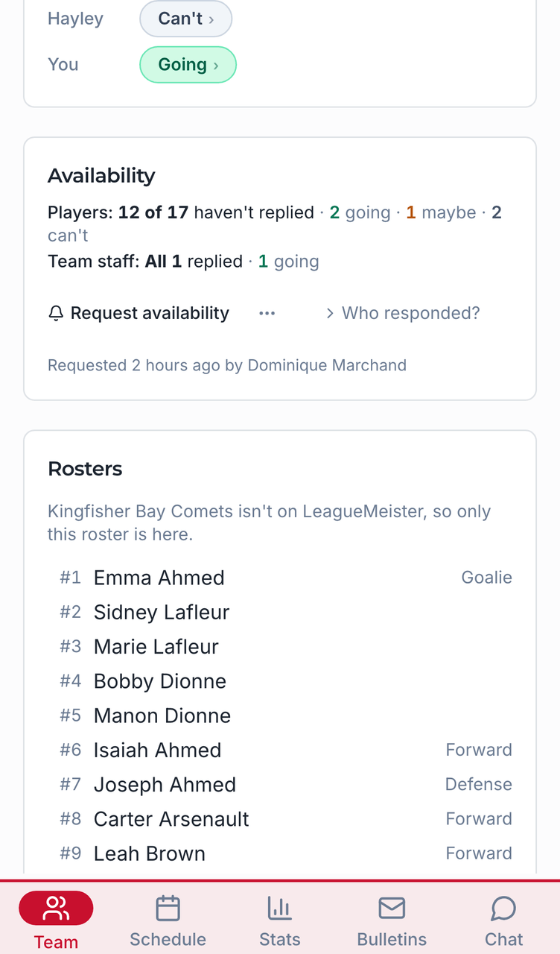Change your Going availability status

[x=188, y=65]
